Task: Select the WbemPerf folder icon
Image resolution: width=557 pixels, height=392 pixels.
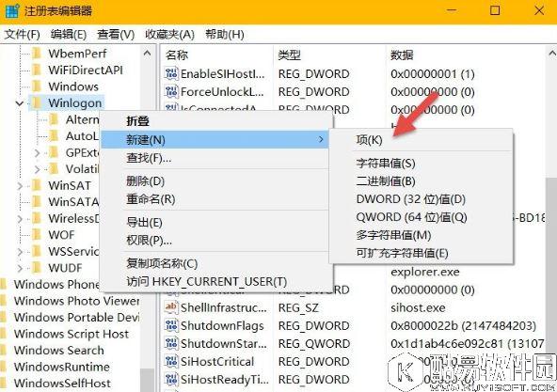Action: click(37, 54)
